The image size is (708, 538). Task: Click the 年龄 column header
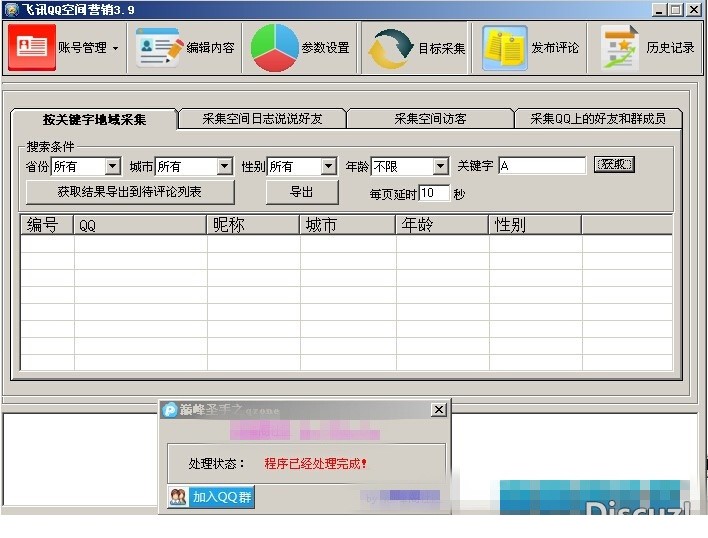click(442, 225)
